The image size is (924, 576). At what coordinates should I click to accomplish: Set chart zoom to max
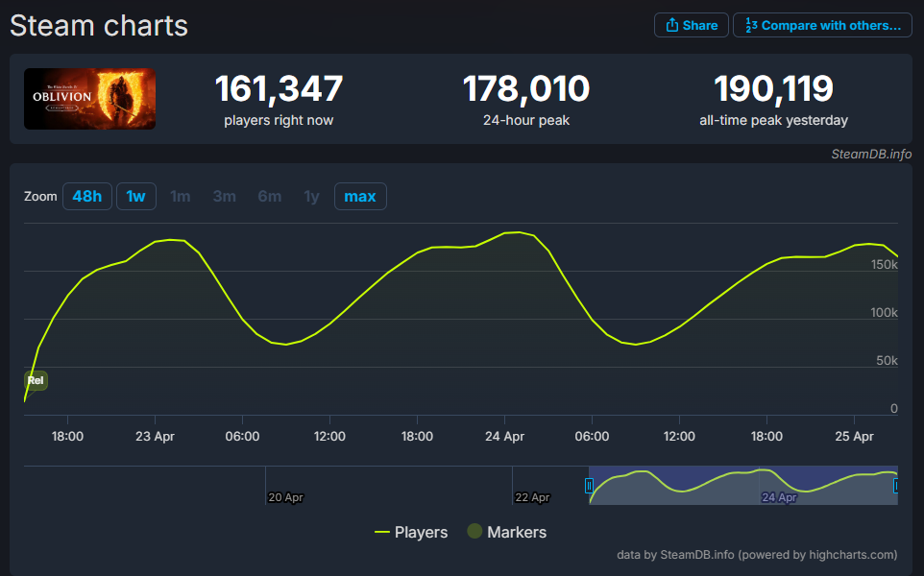pos(360,196)
